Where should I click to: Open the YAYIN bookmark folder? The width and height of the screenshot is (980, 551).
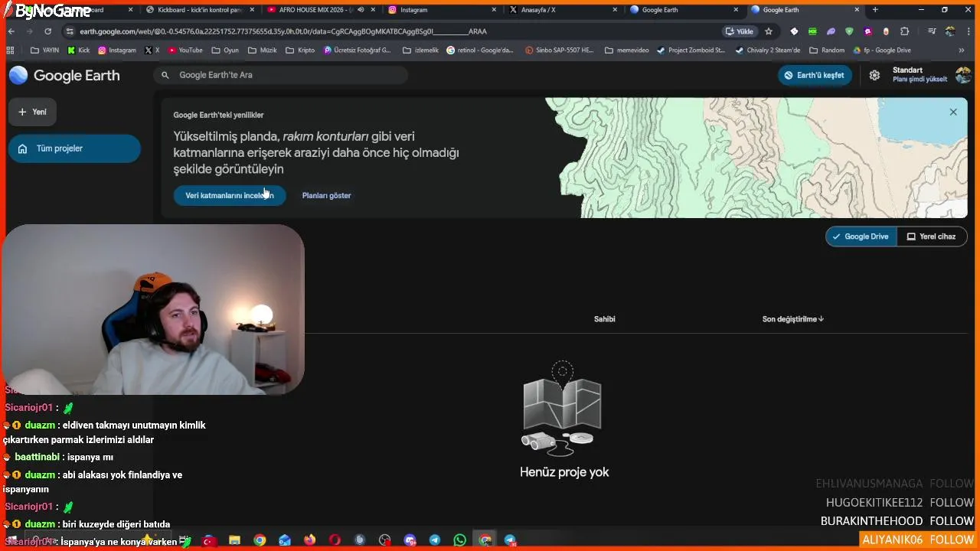(x=44, y=51)
